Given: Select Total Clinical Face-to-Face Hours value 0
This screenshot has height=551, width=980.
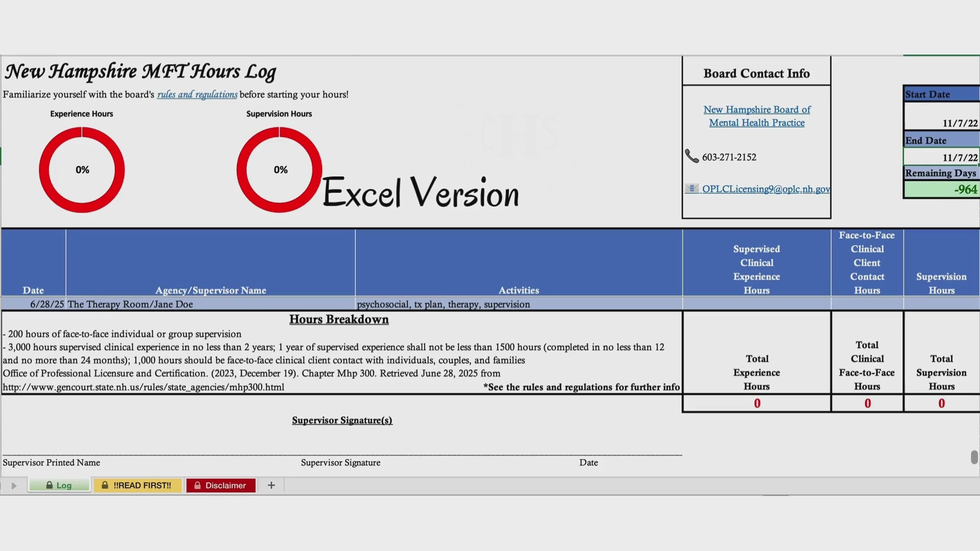Looking at the screenshot, I should pyautogui.click(x=867, y=403).
